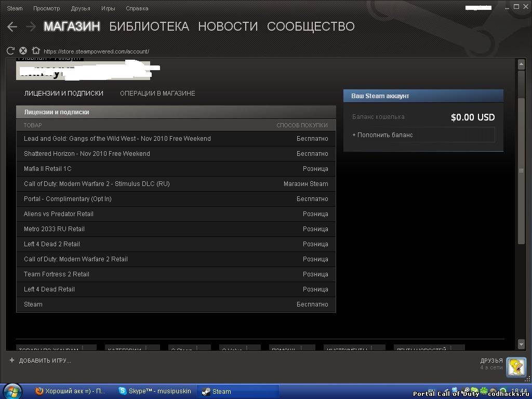532x399 pixels.
Task: Select the Left 4 Dead Retail row
Action: [x=176, y=289]
